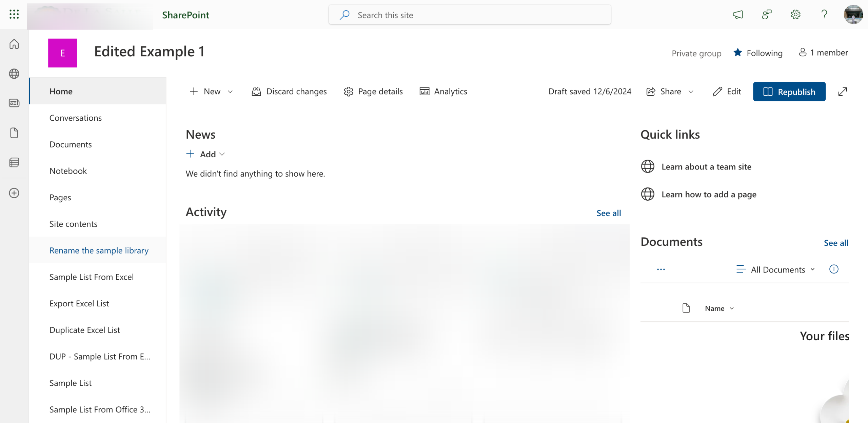The width and height of the screenshot is (868, 423).
Task: Open My lists icon in left rail
Action: pyautogui.click(x=14, y=163)
